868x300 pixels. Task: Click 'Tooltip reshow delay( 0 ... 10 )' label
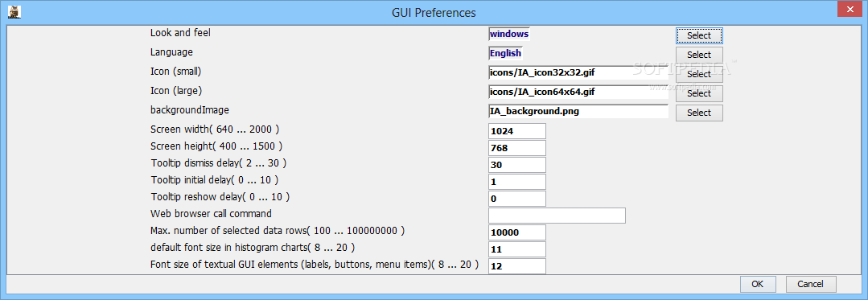220,197
